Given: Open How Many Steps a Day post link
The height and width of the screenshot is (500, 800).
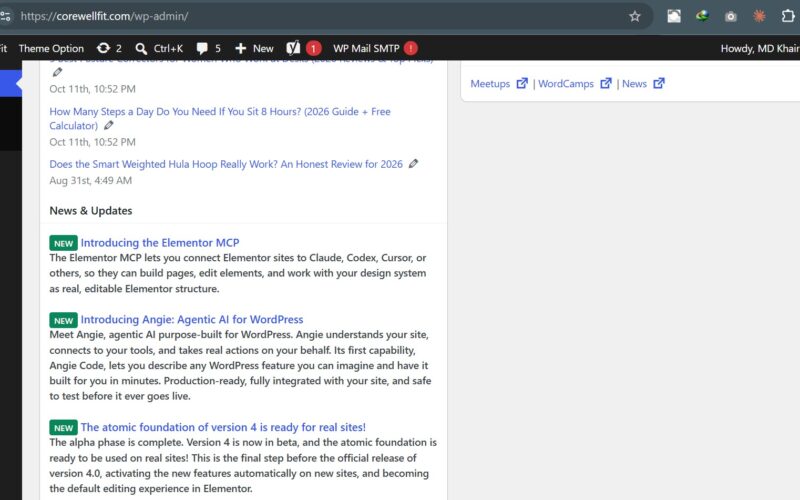Looking at the screenshot, I should tap(220, 118).
